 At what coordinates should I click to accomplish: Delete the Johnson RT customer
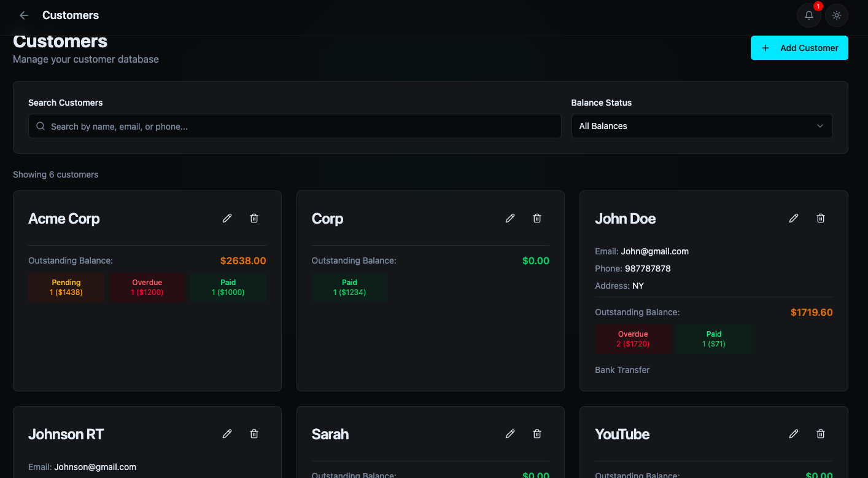pos(254,434)
